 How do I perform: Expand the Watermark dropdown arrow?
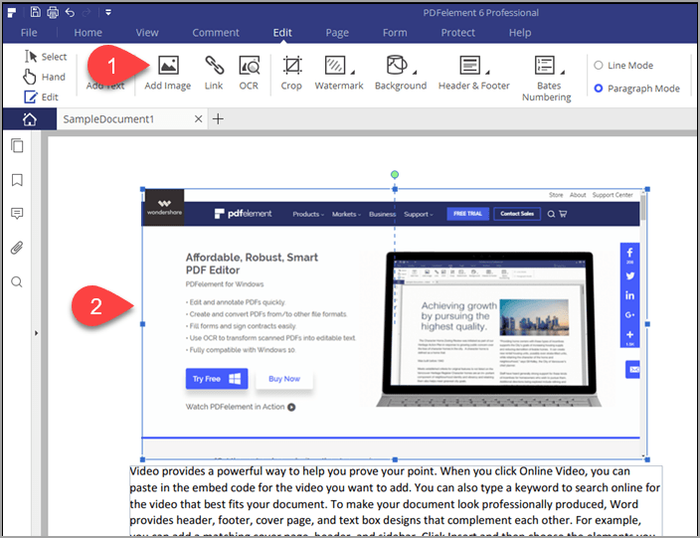point(353,72)
